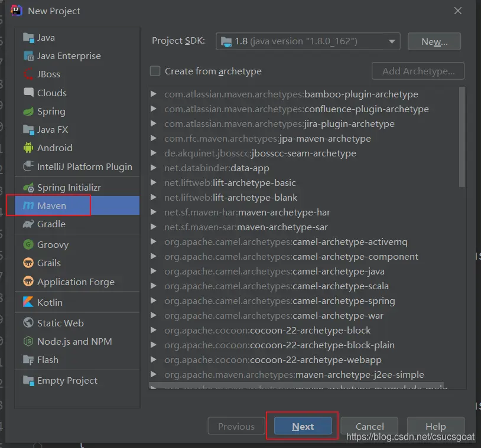Screen dimensions: 481x448
Task: Choose Empty Project from the list
Action: pos(67,381)
